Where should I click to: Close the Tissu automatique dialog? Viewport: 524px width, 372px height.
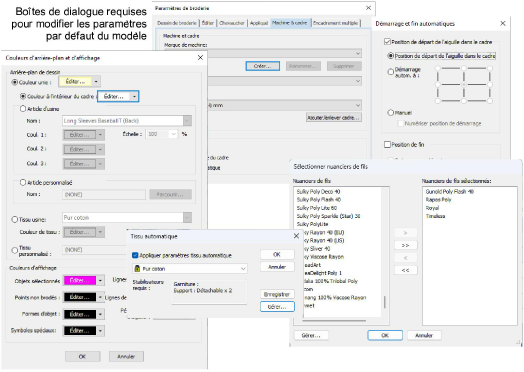[x=296, y=236]
